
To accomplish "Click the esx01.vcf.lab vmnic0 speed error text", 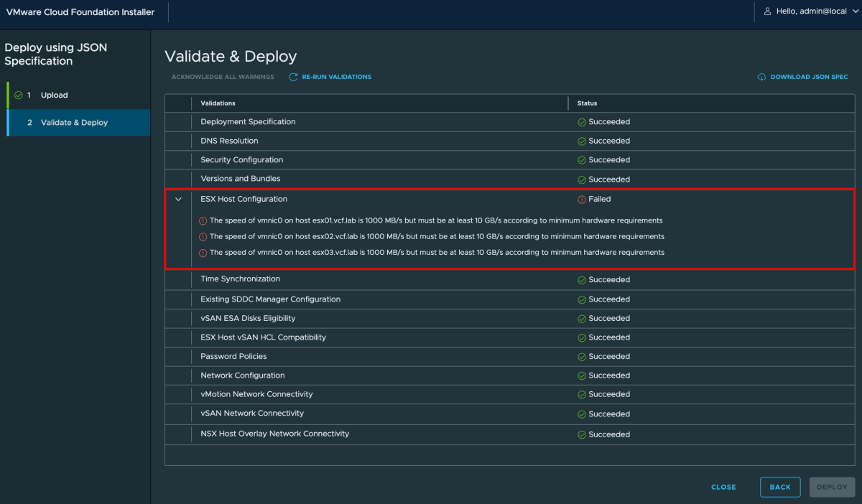I will pyautogui.click(x=436, y=220).
